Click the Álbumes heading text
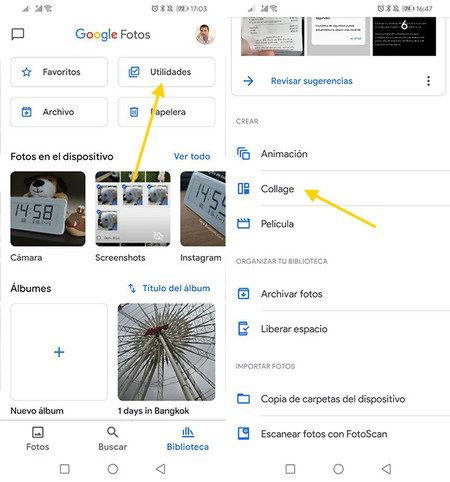450x482 pixels. tap(31, 288)
